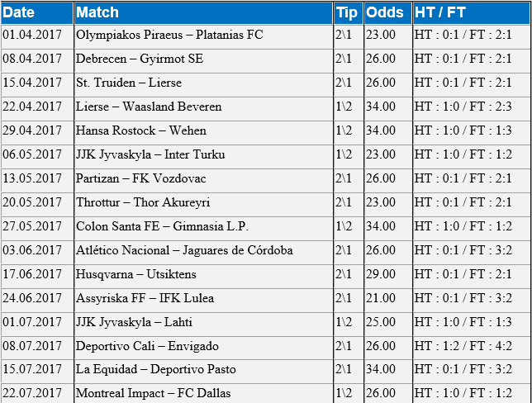Select Lierse – Waasland Beveren match cell
The width and height of the screenshot is (532, 403).
pos(203,108)
